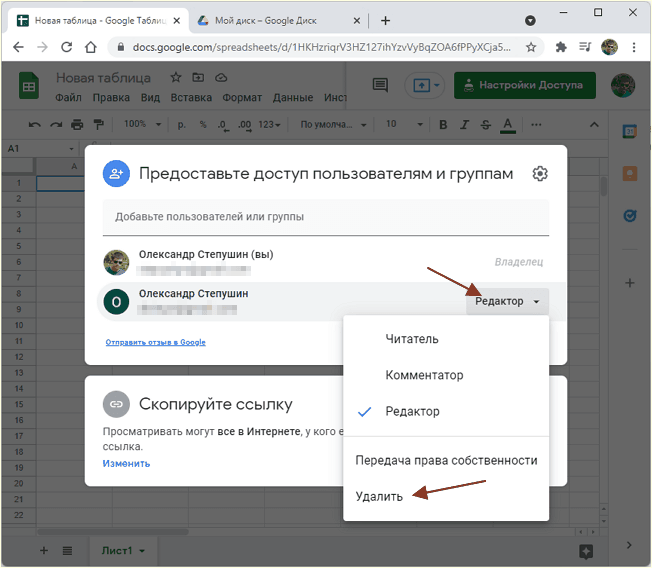The height and width of the screenshot is (568, 652).
Task: Open the 123 number format dropdown
Action: (269, 124)
